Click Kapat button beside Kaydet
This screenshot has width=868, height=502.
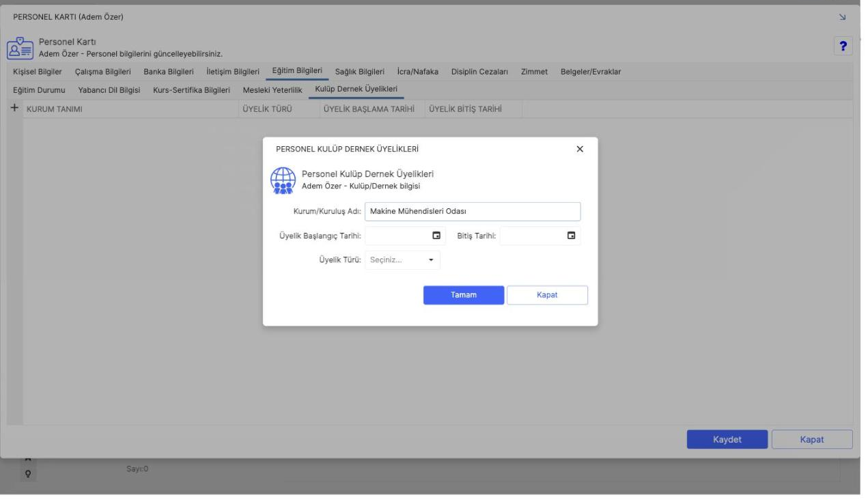[x=812, y=439]
